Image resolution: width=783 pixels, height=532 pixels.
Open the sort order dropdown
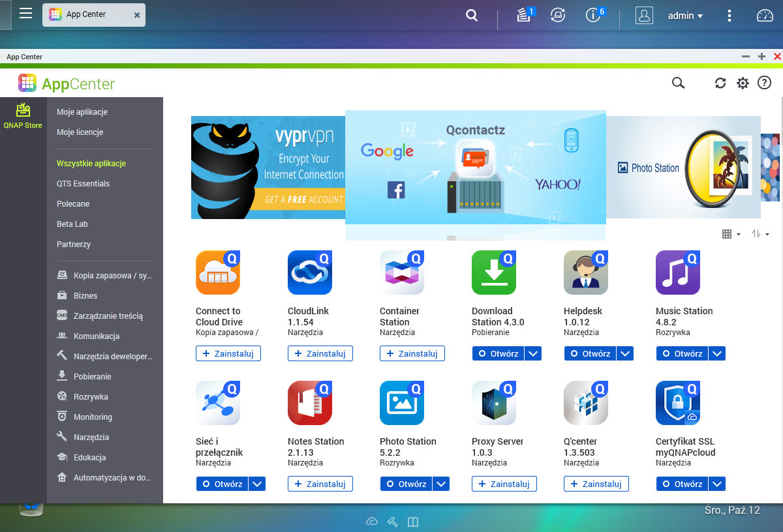(760, 234)
